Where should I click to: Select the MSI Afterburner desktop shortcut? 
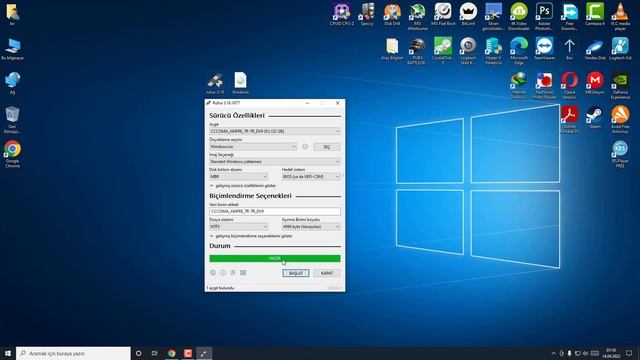tap(418, 17)
